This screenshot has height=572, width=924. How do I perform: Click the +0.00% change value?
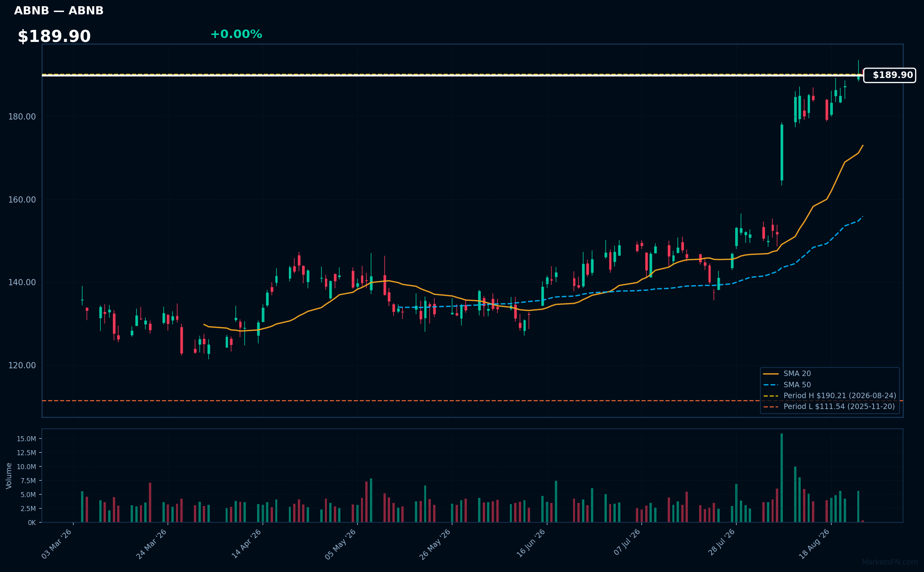click(x=236, y=34)
